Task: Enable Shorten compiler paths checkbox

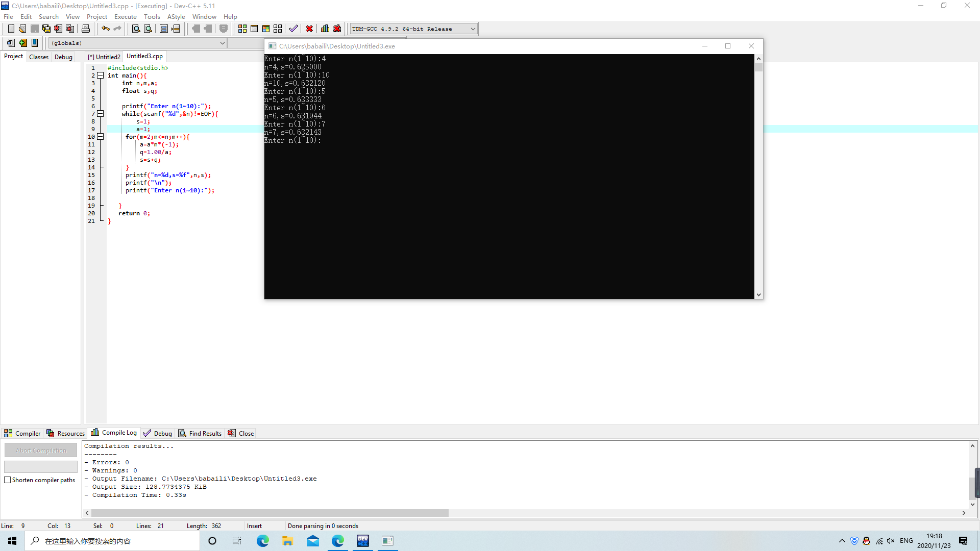Action: point(8,480)
